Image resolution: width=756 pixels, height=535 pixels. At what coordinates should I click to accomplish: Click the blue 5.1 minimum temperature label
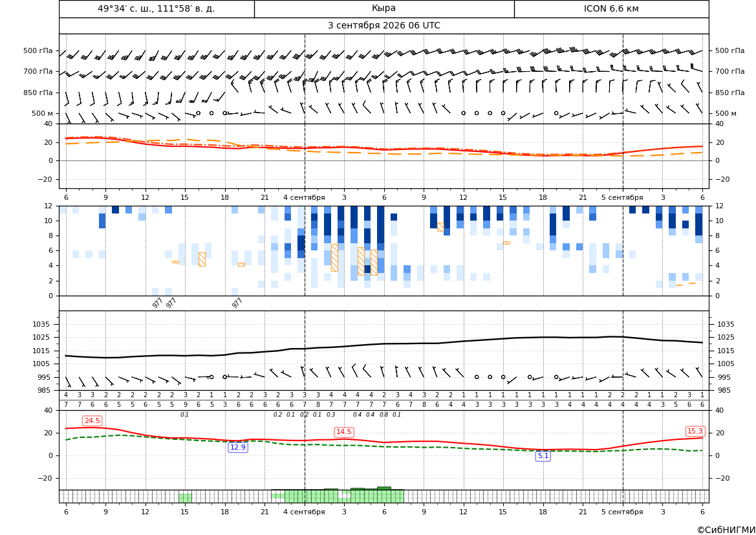point(543,455)
